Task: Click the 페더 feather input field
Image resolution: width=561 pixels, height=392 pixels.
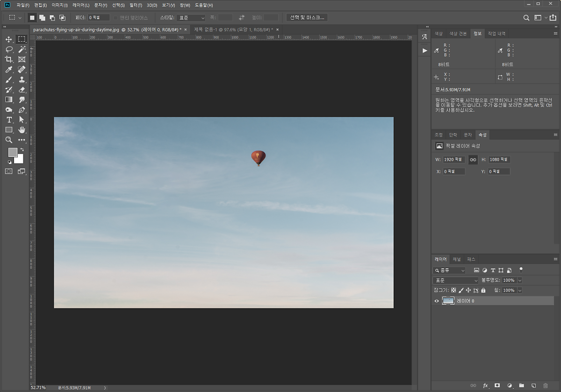Action: [99, 18]
